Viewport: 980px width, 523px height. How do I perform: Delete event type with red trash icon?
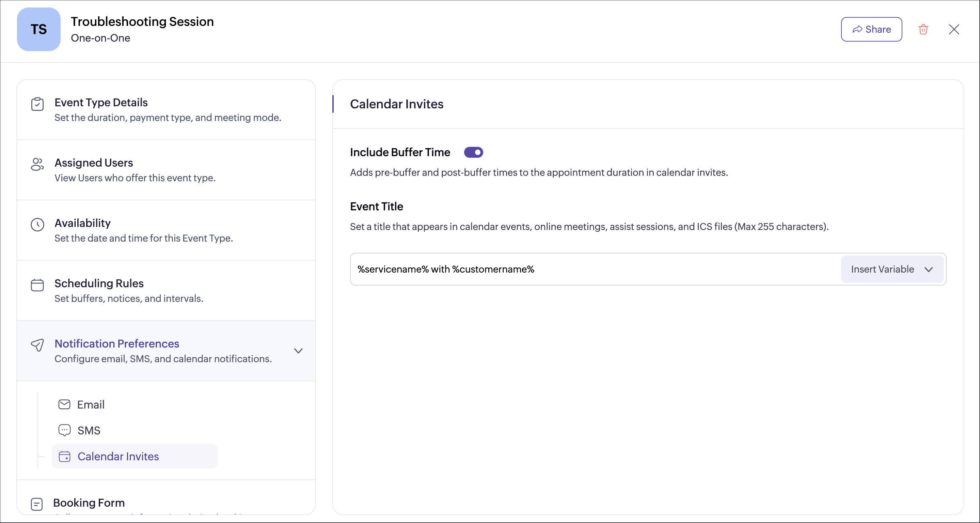[x=923, y=29]
